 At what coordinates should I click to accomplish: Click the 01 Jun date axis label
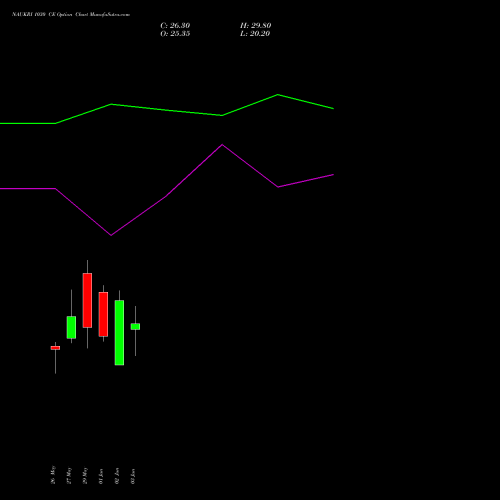[x=101, y=476]
